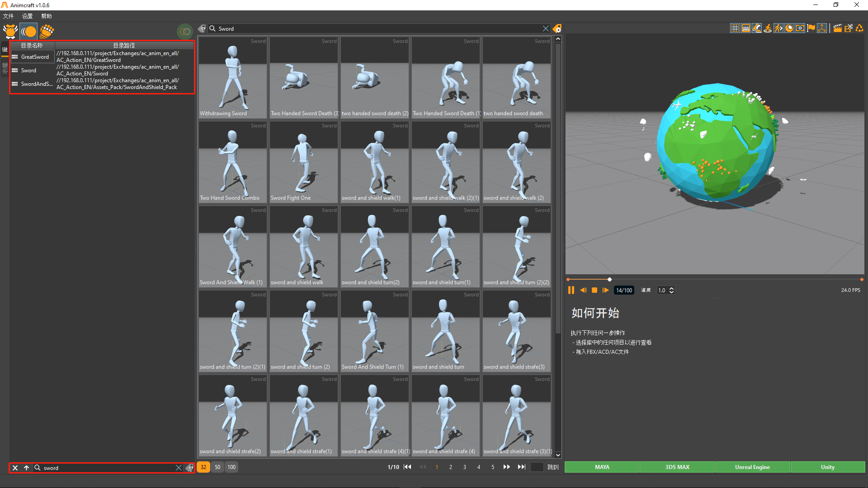Click the timeline playhead marker

coord(609,279)
